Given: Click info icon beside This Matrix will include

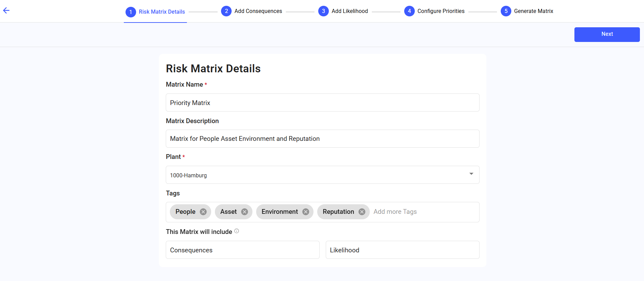Looking at the screenshot, I should coord(237,231).
